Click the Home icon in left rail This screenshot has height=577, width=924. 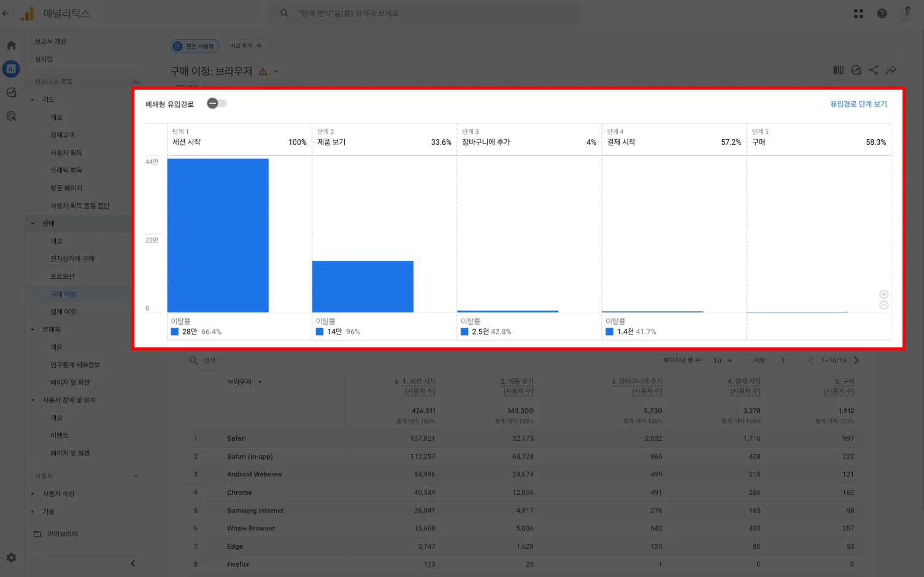tap(11, 45)
